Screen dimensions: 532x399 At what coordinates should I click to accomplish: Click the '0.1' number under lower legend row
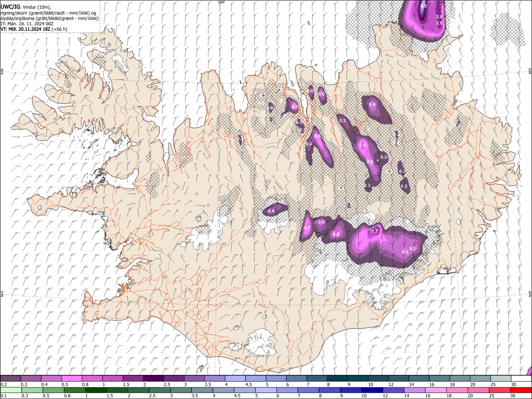3,396
